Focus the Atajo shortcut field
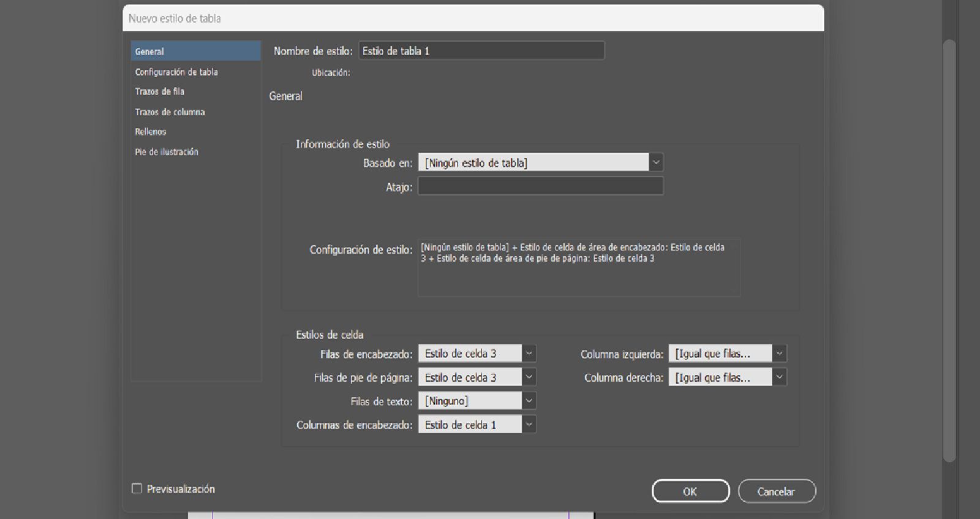This screenshot has height=519, width=980. tap(541, 186)
